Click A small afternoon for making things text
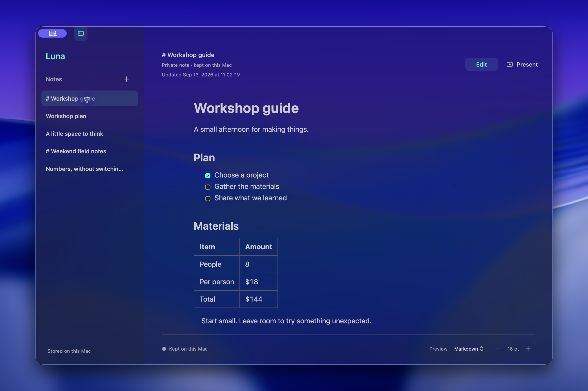Image resolution: width=588 pixels, height=391 pixels. pos(251,129)
